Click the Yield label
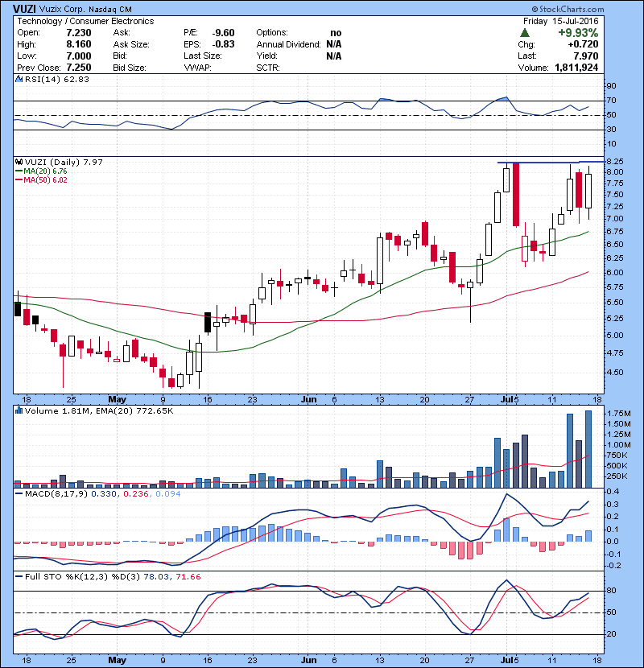The image size is (644, 668). coord(266,56)
